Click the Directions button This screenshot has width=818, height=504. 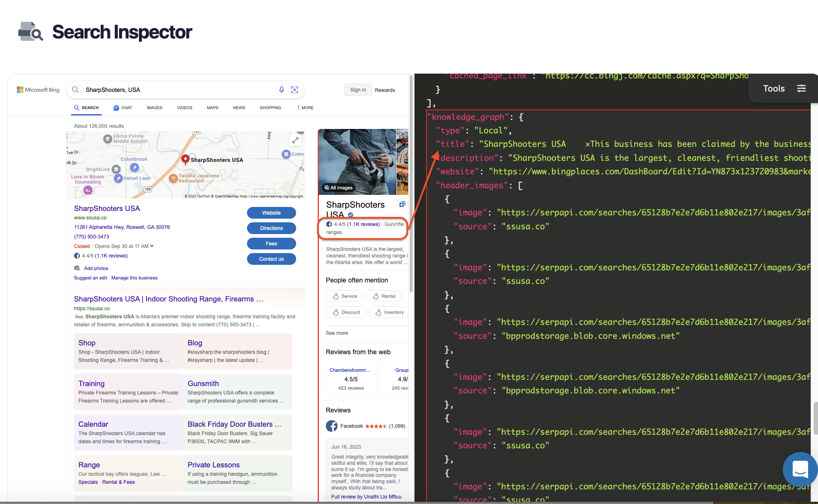click(x=271, y=228)
